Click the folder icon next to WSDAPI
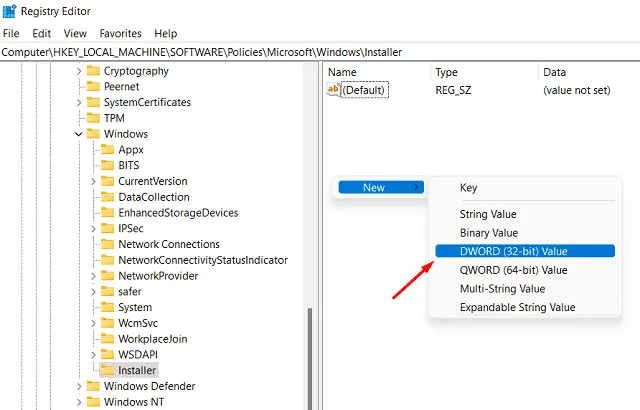Screen dimensions: 640x410 [x=107, y=354]
